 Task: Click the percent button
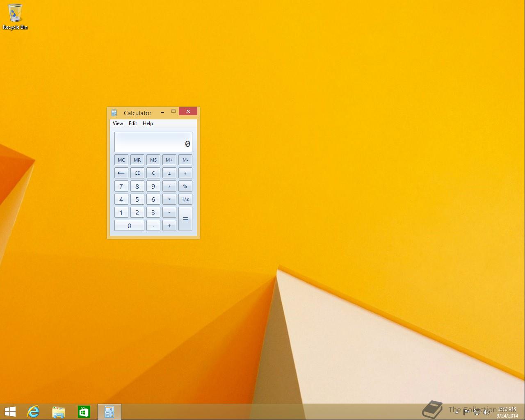pyautogui.click(x=185, y=186)
